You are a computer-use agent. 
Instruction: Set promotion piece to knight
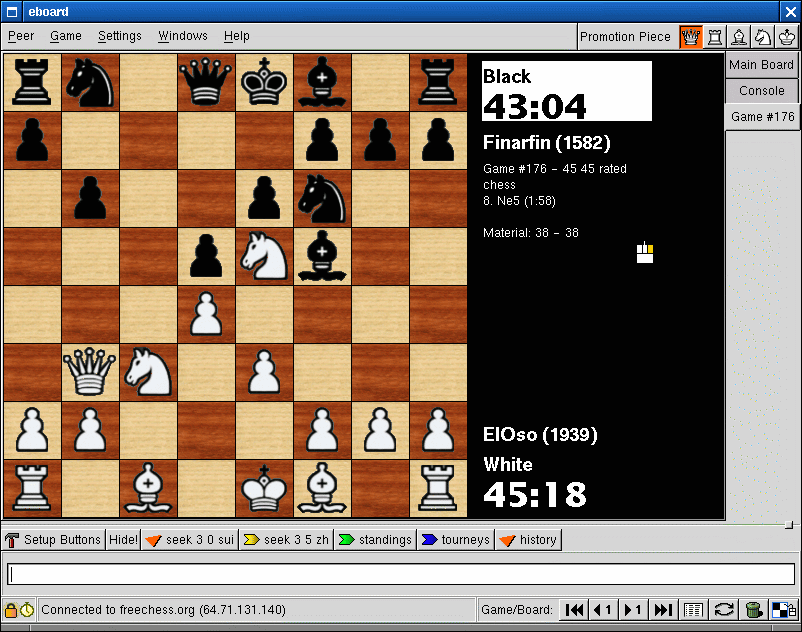[x=763, y=37]
